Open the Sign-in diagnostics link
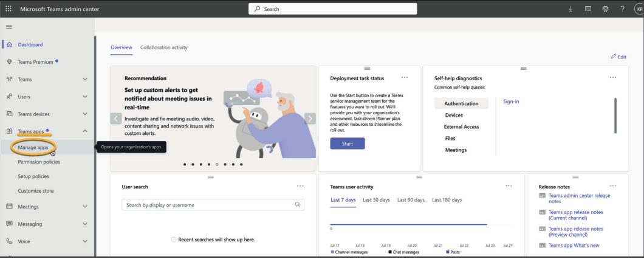Screen dimensions: 644x259 point(511,101)
